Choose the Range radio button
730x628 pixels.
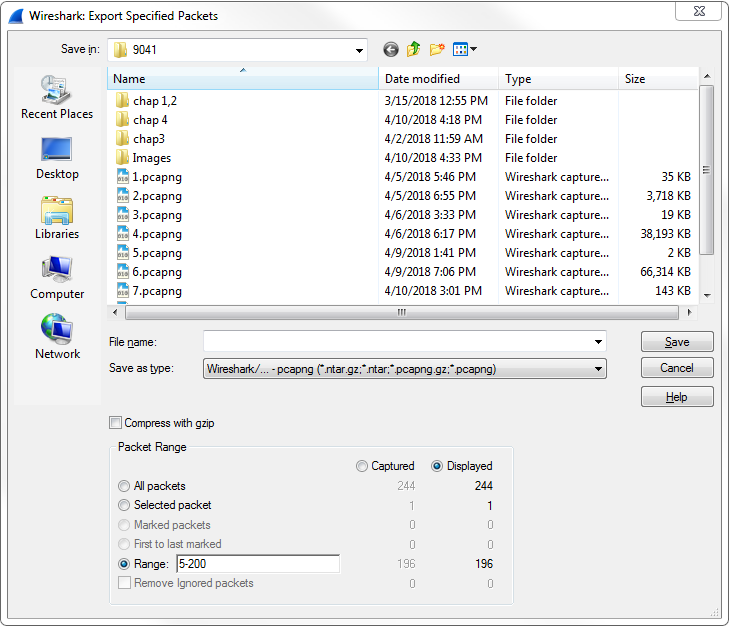pyautogui.click(x=124, y=564)
